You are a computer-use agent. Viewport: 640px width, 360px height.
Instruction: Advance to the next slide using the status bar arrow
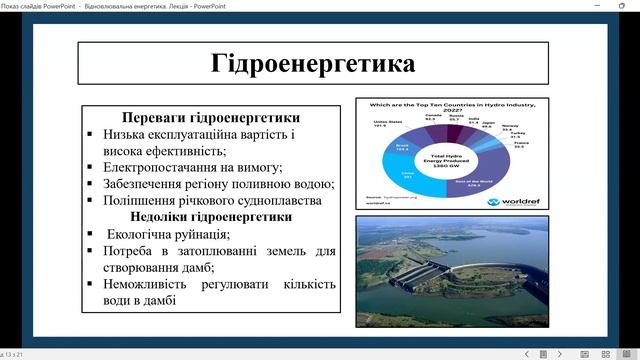click(x=560, y=354)
